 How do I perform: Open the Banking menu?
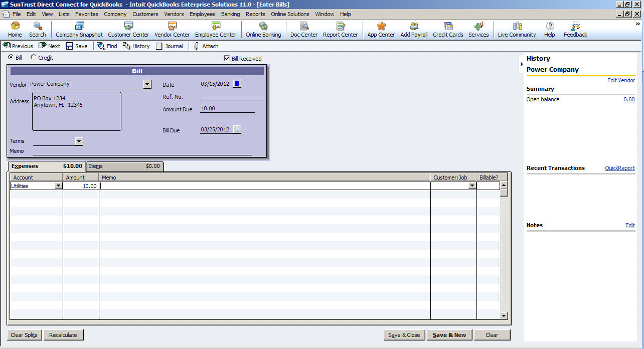pos(231,14)
